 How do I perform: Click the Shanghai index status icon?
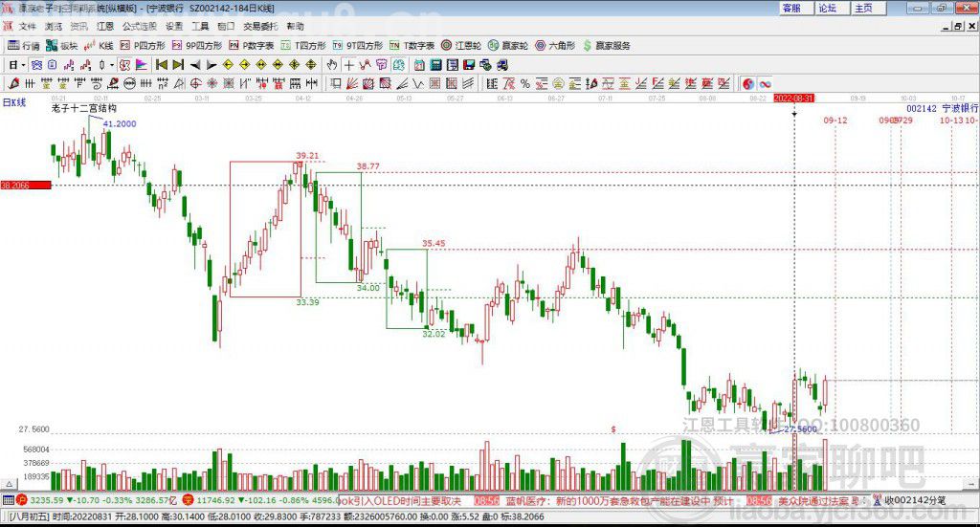[x=22, y=500]
